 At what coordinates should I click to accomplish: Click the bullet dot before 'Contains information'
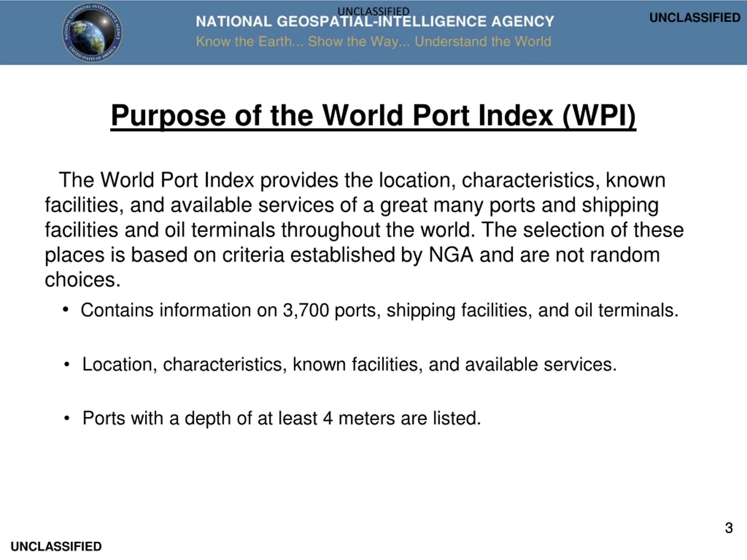tap(66, 309)
